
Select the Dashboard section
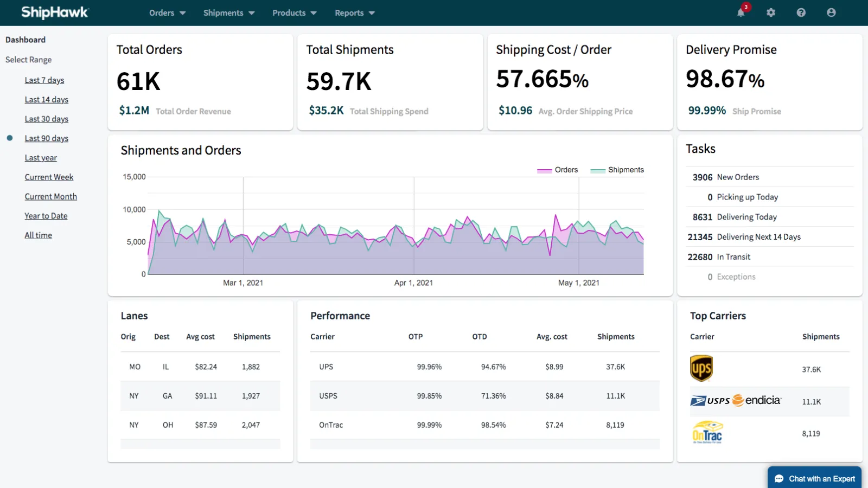click(x=25, y=40)
